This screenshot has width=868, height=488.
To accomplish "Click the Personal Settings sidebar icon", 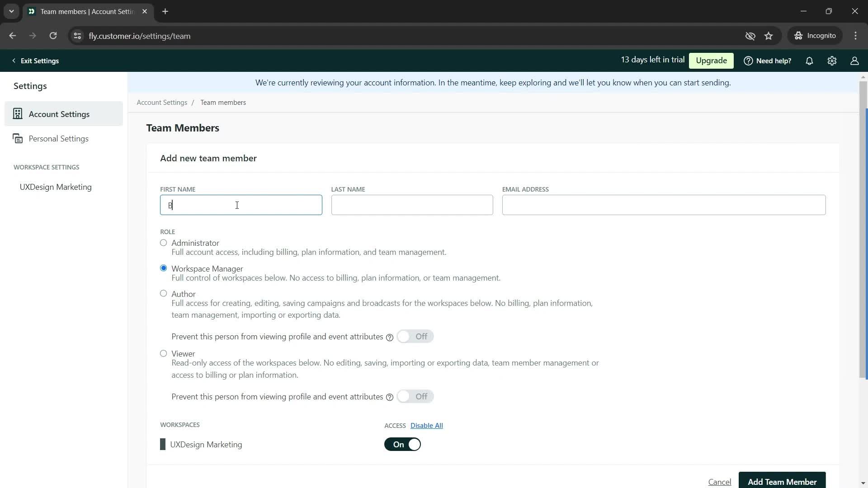I will 18,138.
